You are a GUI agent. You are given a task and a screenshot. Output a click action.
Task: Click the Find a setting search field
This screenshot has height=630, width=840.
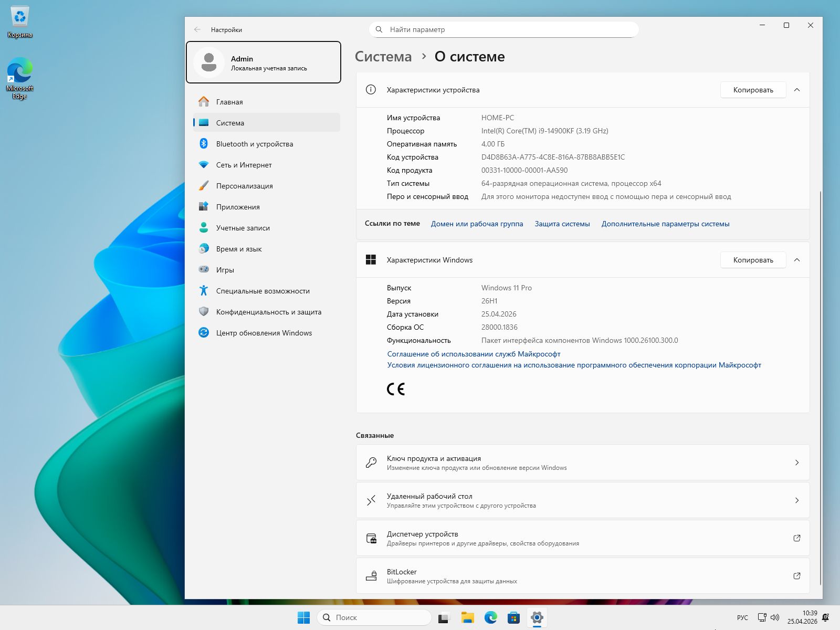(x=504, y=29)
